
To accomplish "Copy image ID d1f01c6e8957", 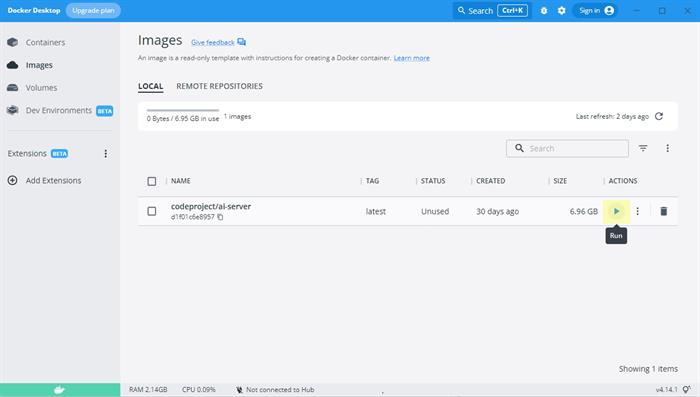I will [220, 217].
